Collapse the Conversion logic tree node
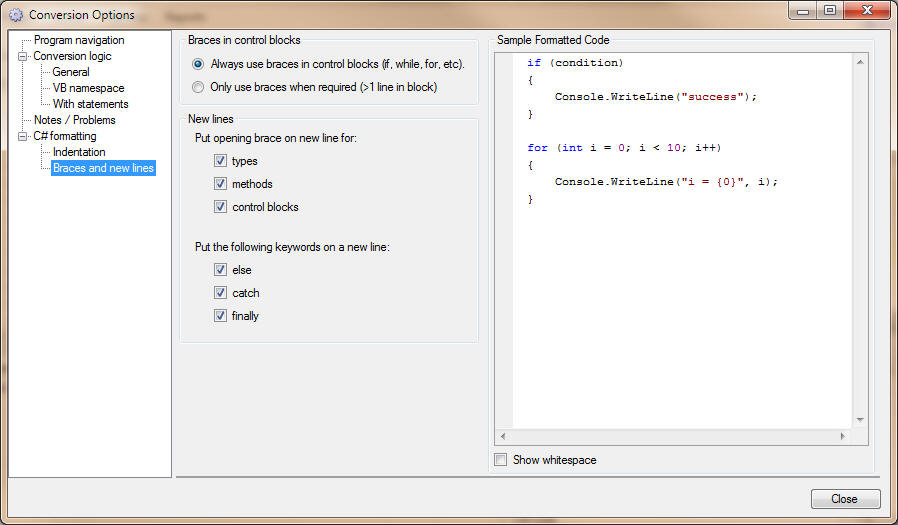Viewport: 898px width, 525px height. point(23,56)
